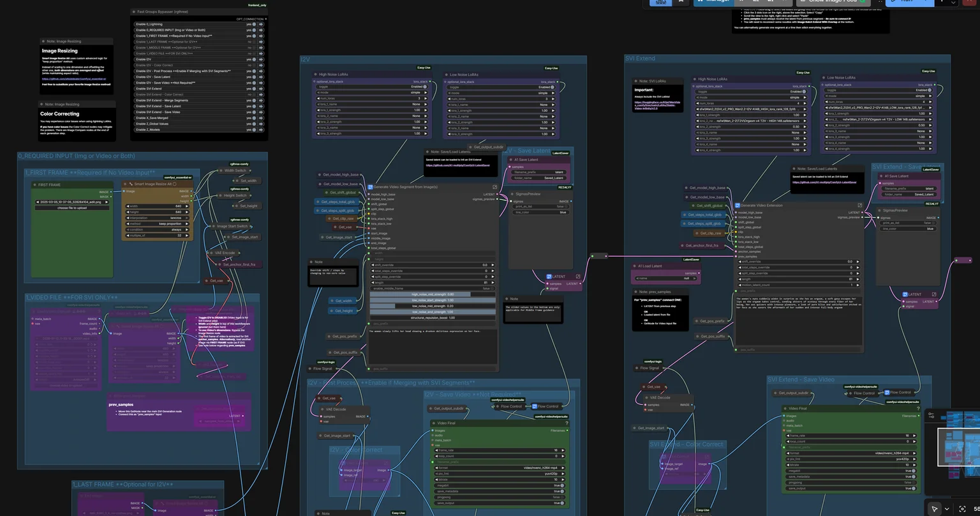Navigate to I2V - Save Video via arrow

click(261, 83)
